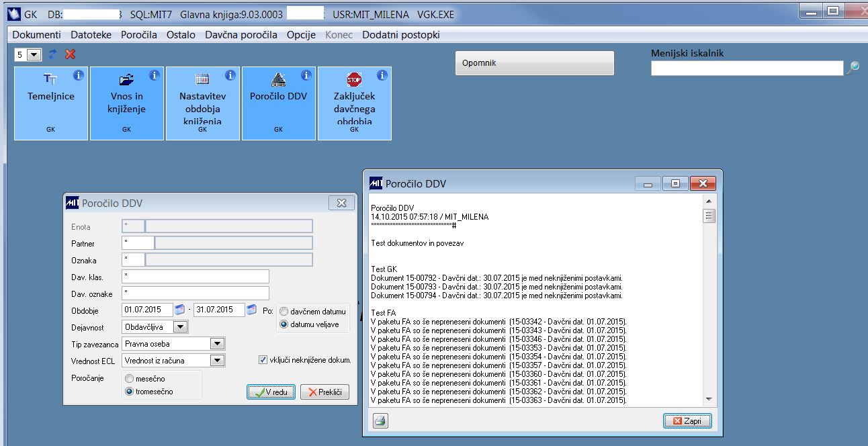Open the Poročilo DDV tile

[x=279, y=103]
